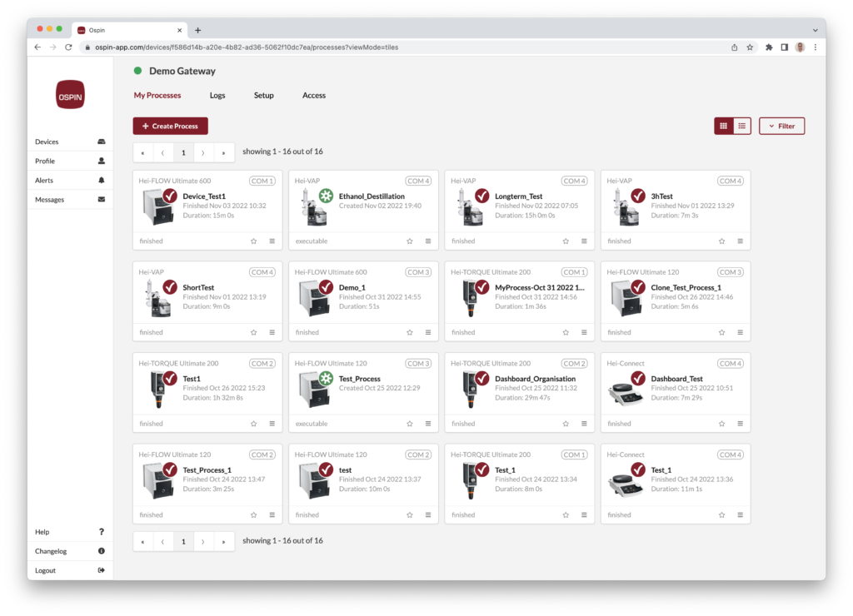The height and width of the screenshot is (616, 853).
Task: Go to next page in bottom pagination
Action: (203, 542)
